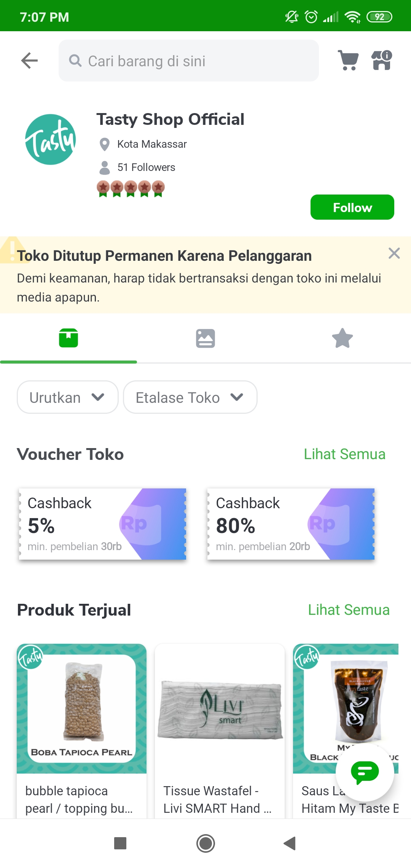411x868 pixels.
Task: Open the shop info icon
Action: coord(382,61)
